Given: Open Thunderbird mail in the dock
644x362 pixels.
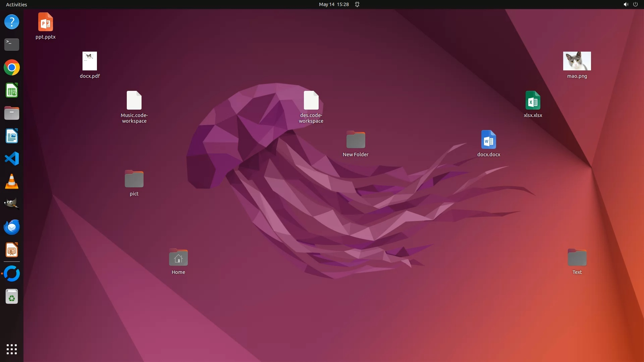Looking at the screenshot, I should pos(12,227).
